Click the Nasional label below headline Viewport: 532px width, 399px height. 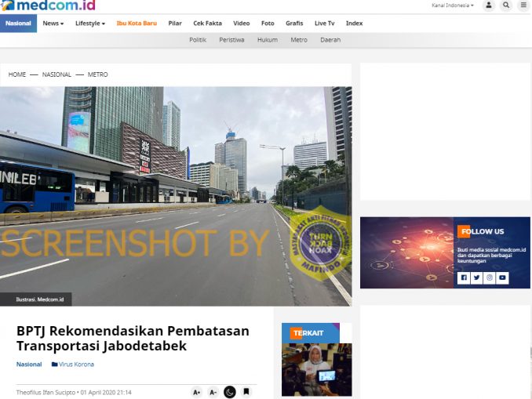29,365
